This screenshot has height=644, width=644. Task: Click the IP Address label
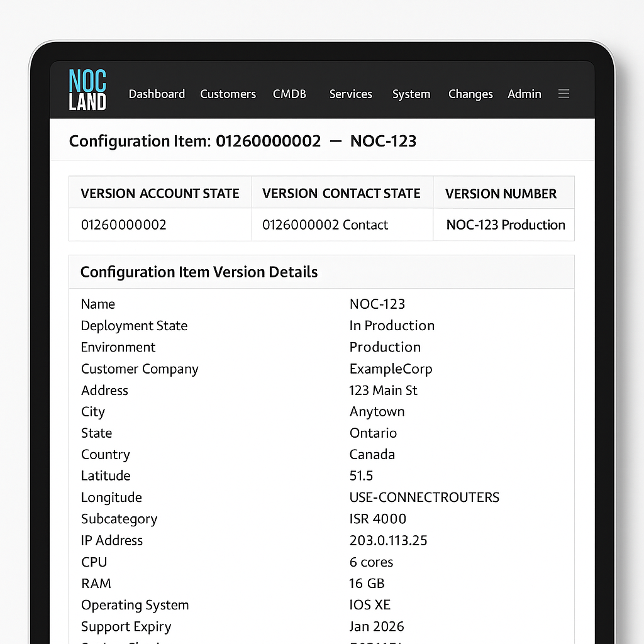pos(112,540)
